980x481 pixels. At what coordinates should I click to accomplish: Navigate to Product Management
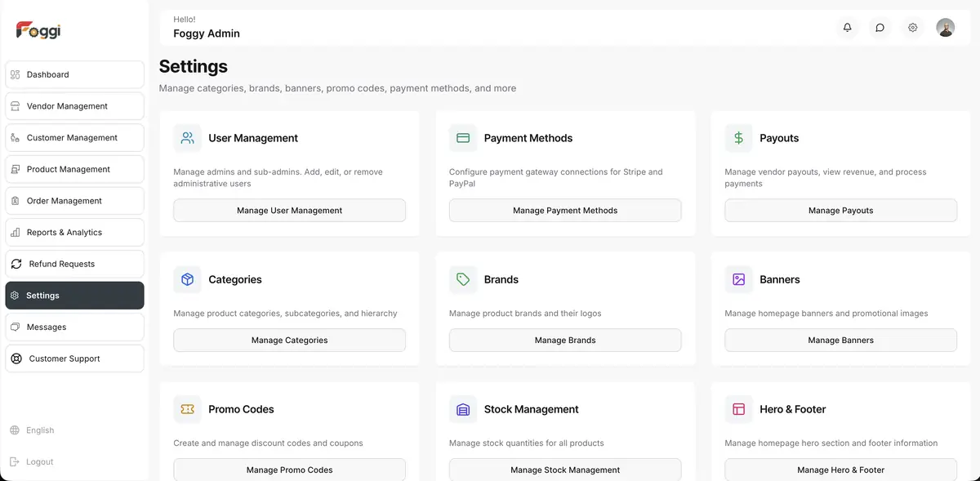[x=74, y=169]
